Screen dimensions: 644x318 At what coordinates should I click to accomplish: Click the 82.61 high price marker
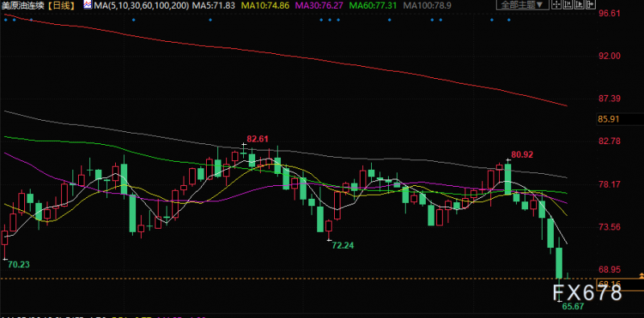click(x=258, y=138)
